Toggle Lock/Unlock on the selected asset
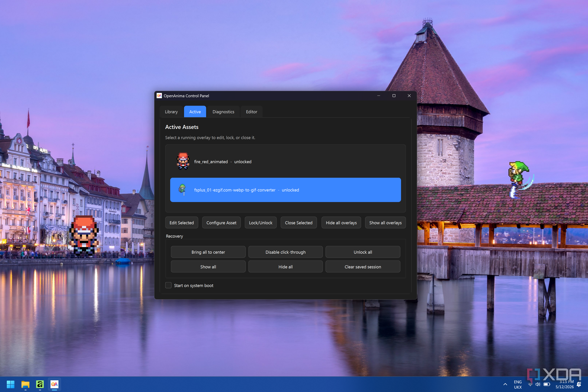588x392 pixels. point(260,223)
